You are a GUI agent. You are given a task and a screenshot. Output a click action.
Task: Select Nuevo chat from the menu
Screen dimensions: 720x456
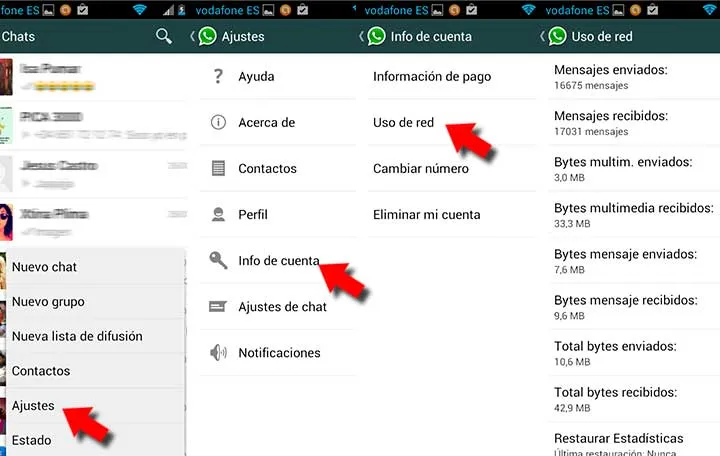click(x=95, y=267)
